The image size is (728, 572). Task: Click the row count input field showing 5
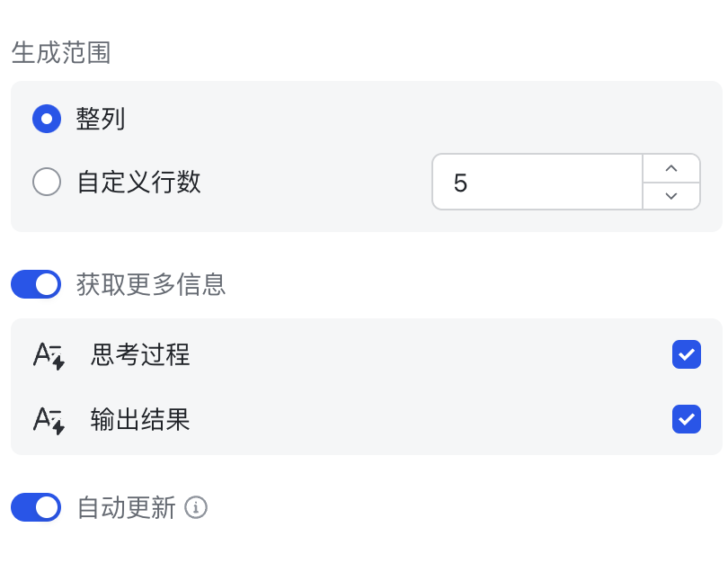tap(537, 182)
